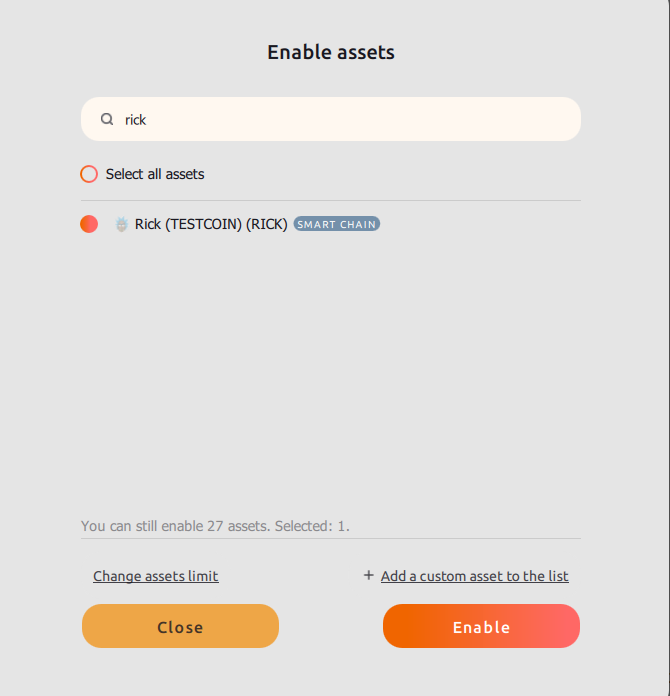
Task: Click the word rick in the search box
Action: click(x=136, y=120)
